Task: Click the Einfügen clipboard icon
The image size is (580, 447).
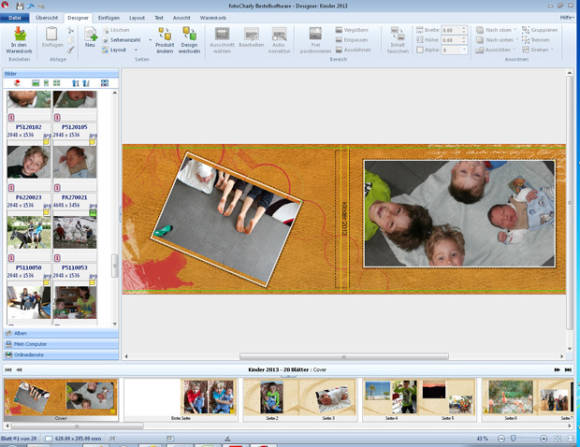Action: (x=51, y=34)
